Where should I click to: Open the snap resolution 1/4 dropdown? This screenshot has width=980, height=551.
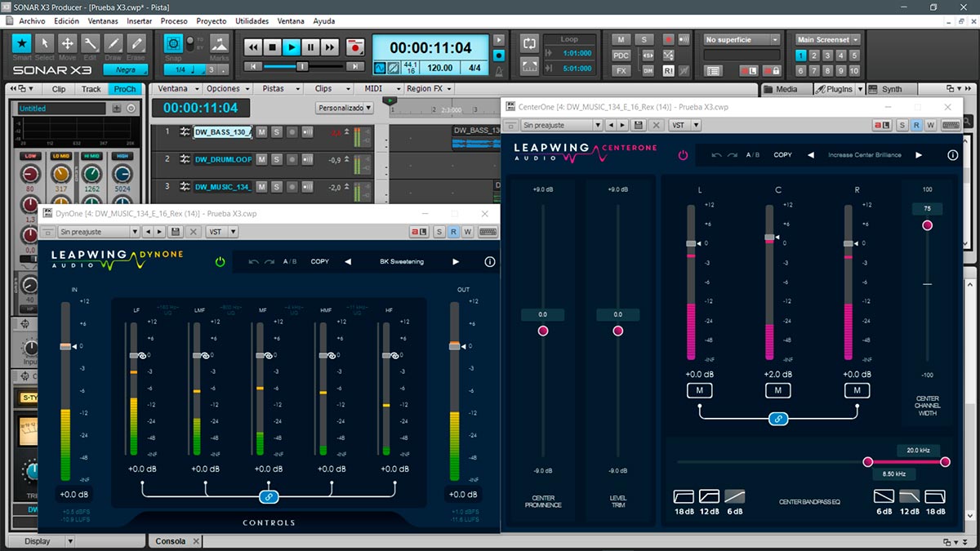click(185, 69)
